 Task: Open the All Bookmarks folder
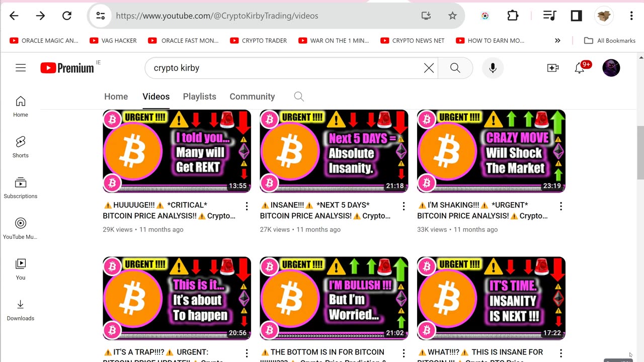coord(610,41)
